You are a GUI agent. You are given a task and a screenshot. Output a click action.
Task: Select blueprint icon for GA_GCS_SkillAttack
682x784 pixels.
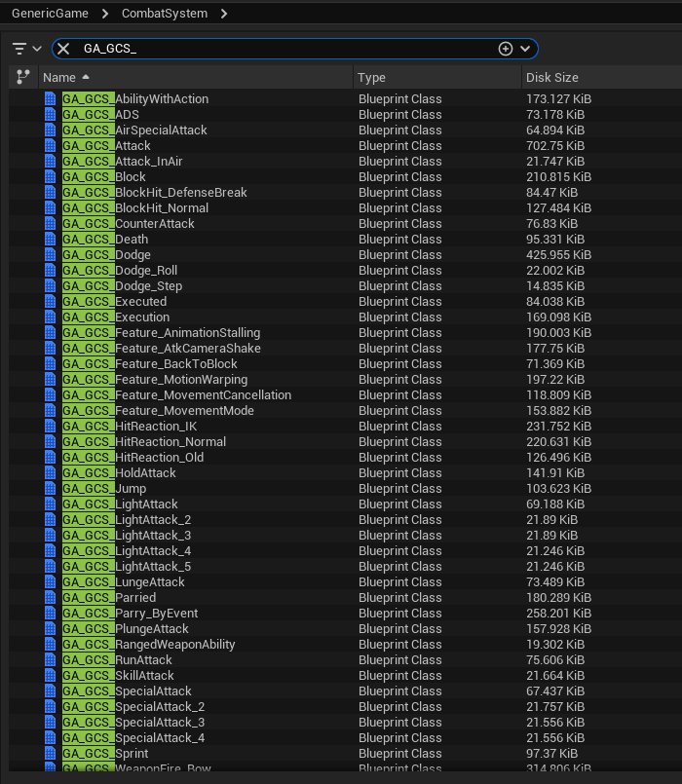click(50, 676)
